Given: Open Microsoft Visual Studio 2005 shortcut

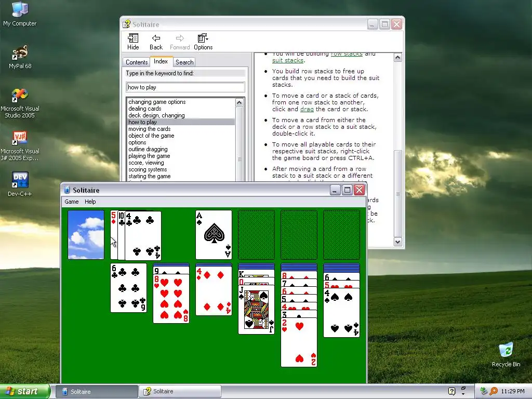Looking at the screenshot, I should [x=20, y=103].
